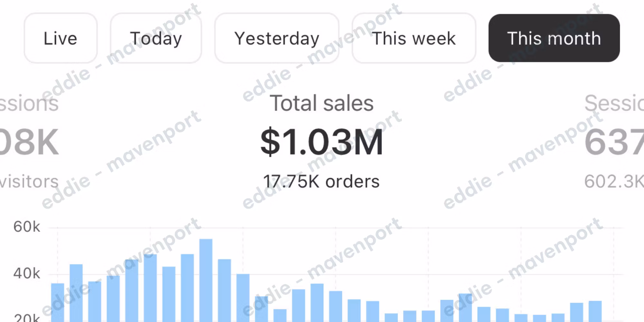Click the 40k axis label

tap(27, 274)
